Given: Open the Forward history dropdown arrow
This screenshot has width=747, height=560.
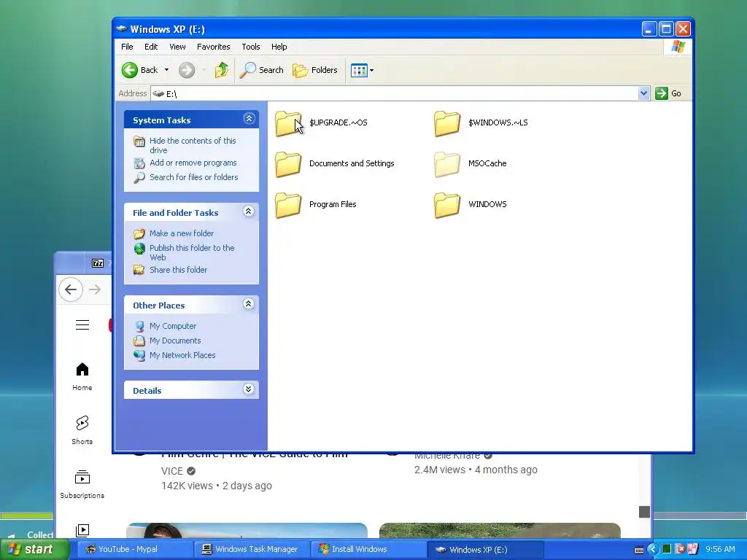Looking at the screenshot, I should point(204,70).
